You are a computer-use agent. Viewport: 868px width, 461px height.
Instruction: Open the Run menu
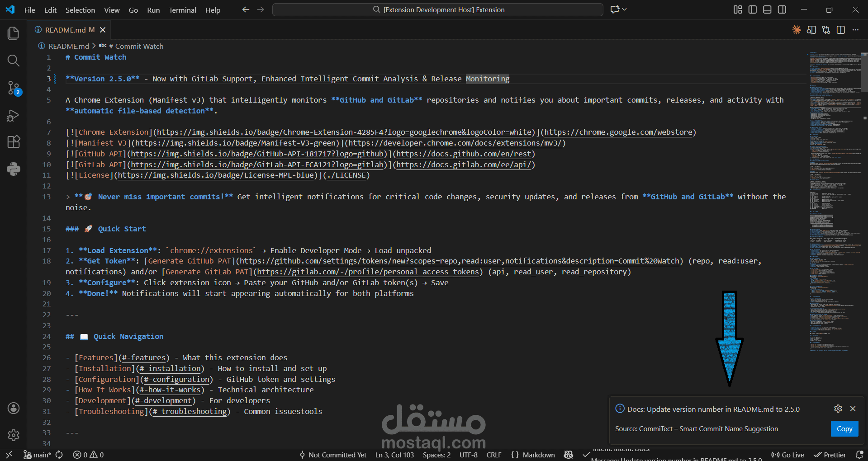153,10
